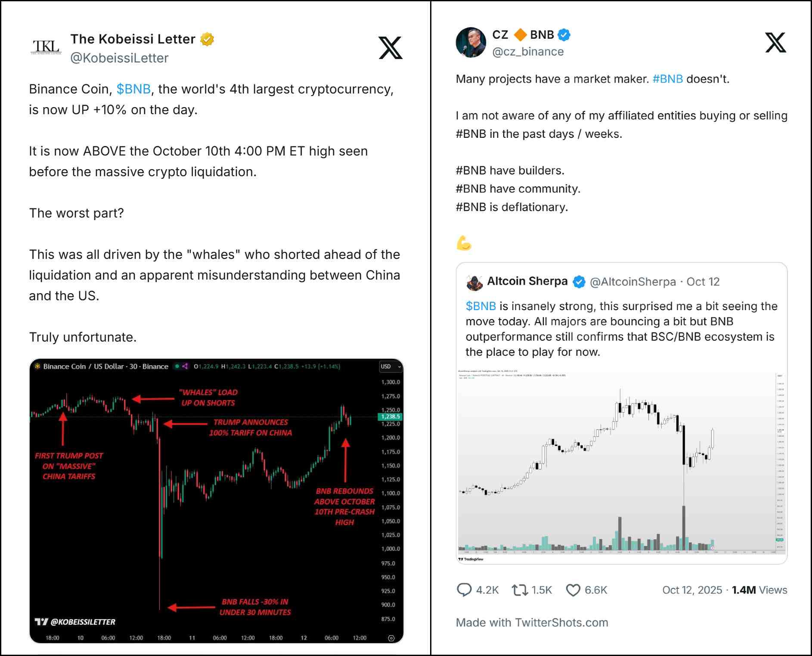Open the TKL profile avatar
The height and width of the screenshot is (656, 812).
(x=46, y=47)
